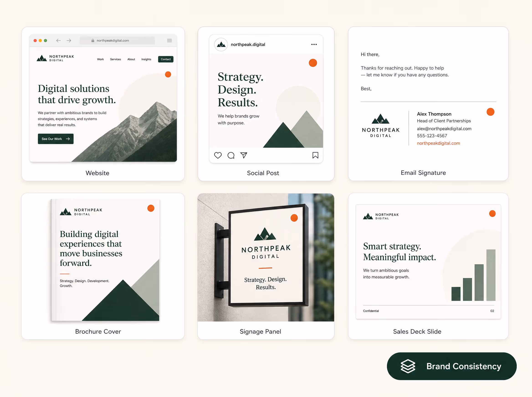Click the red window dot in browser mockup
Screen dimensions: 532x397
35,40
